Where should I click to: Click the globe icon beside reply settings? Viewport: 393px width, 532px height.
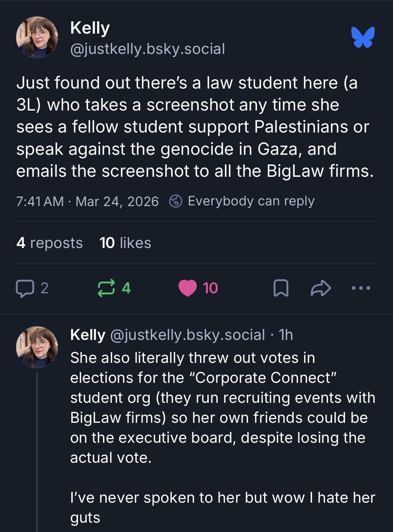pos(176,201)
